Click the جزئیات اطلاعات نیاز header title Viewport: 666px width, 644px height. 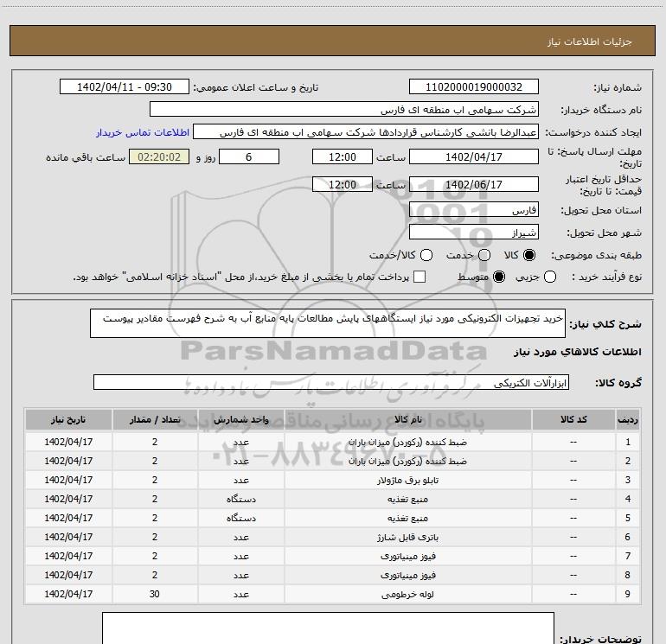[x=589, y=41]
